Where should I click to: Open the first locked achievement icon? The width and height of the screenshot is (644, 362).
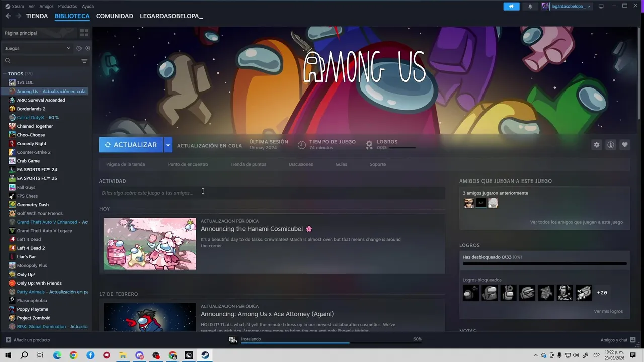tap(471, 293)
